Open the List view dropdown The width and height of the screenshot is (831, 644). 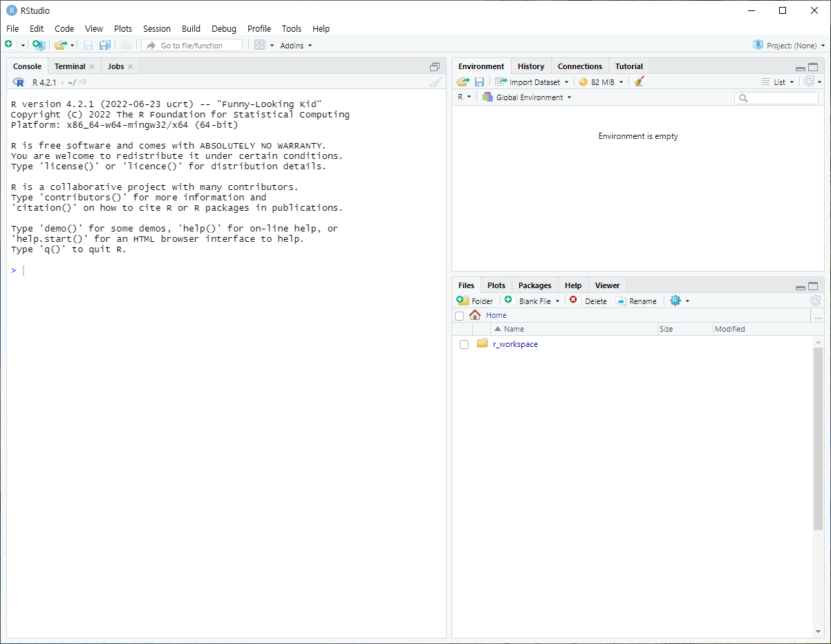pyautogui.click(x=778, y=82)
